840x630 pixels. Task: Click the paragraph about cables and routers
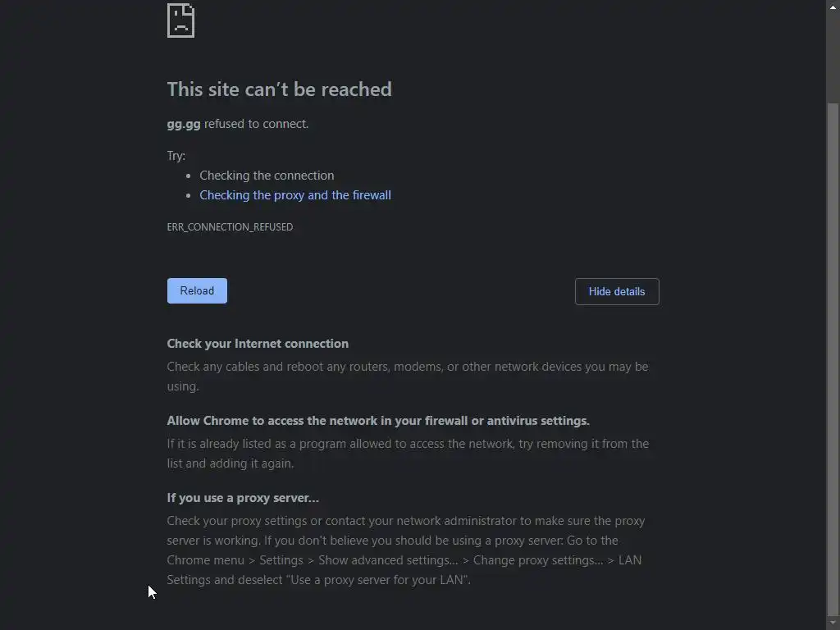(x=408, y=376)
